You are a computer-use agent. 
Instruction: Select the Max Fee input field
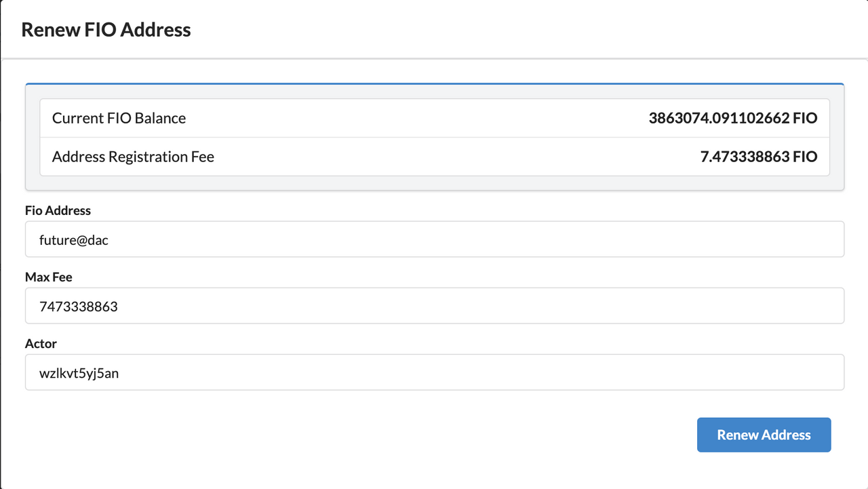point(435,306)
